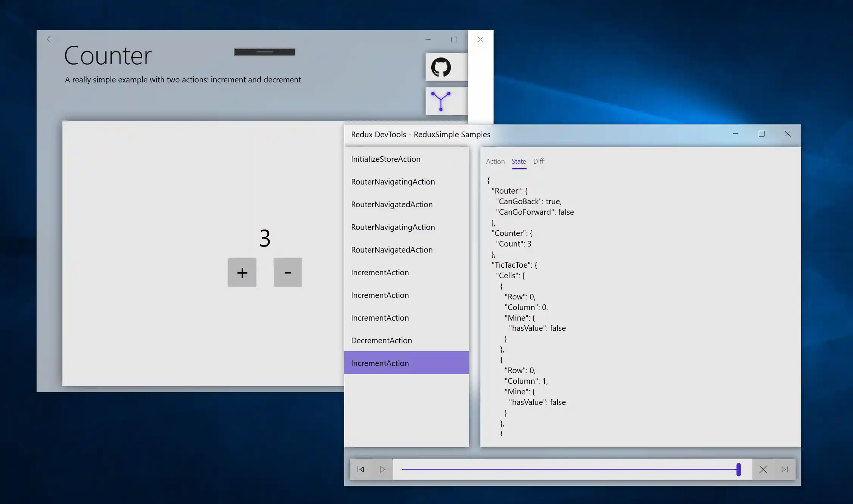Select the DecrementAction entry
The image size is (853, 504).
tap(381, 340)
